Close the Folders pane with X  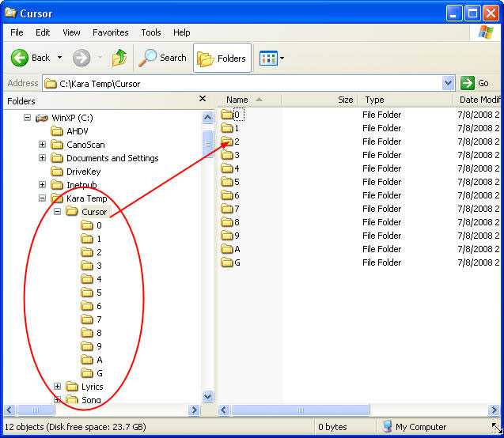[x=203, y=100]
